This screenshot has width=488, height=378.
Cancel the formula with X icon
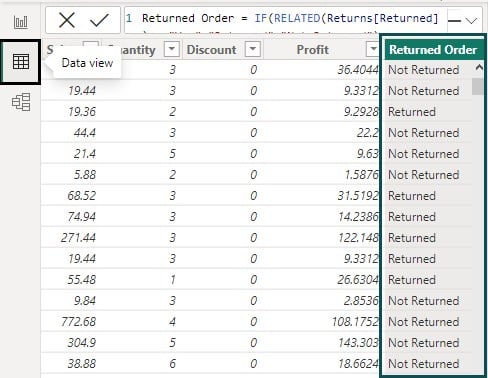click(x=67, y=20)
